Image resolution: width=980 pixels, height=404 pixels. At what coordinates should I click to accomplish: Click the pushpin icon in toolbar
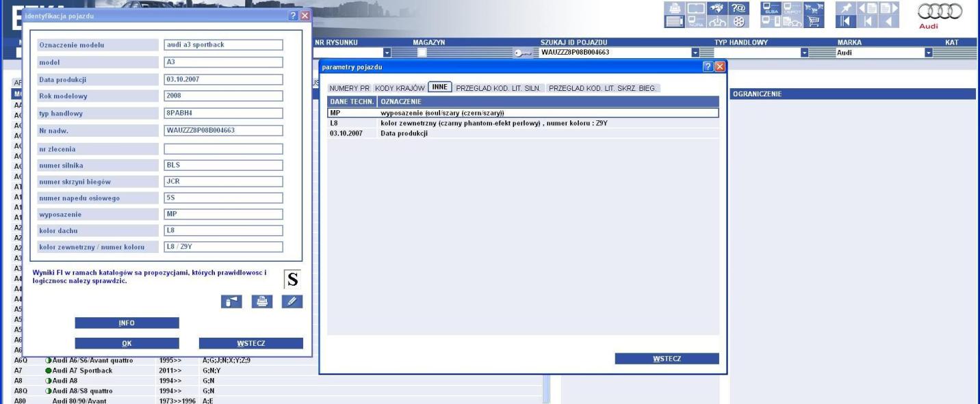pos(846,8)
